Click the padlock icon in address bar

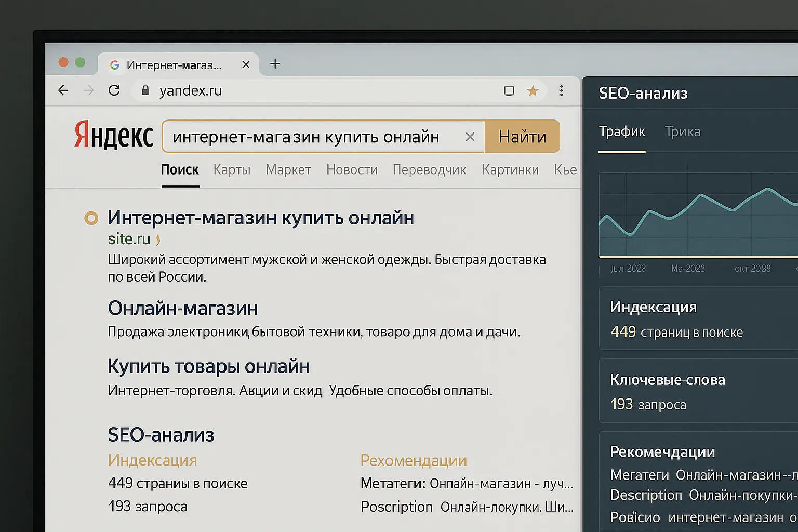[146, 90]
